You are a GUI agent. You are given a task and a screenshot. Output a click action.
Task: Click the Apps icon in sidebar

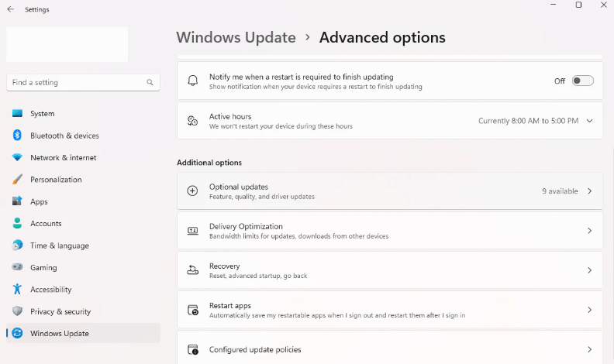(17, 201)
